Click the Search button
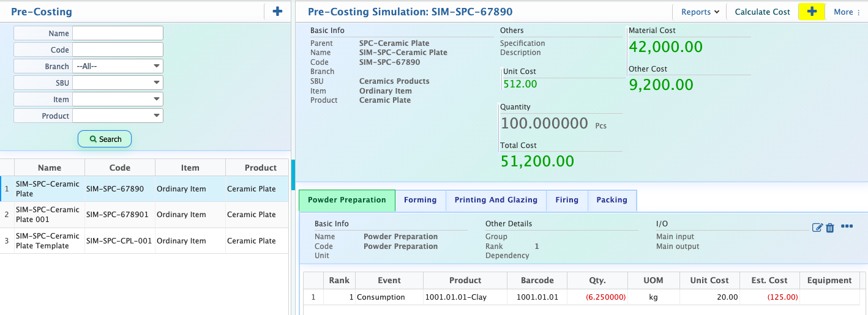Screen dimensions: 868x315 pos(105,139)
